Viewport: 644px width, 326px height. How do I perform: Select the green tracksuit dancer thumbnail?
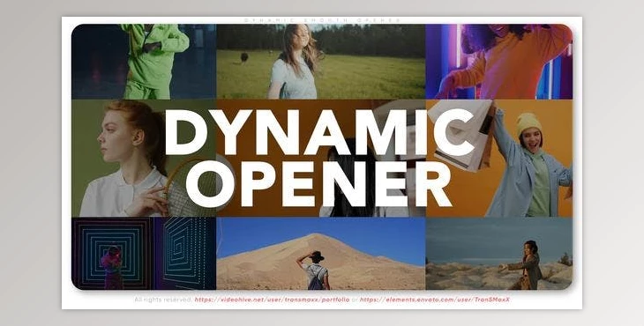click(144, 62)
